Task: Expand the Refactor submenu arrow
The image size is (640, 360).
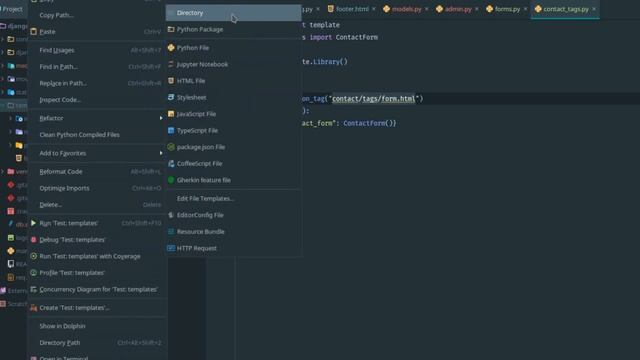Action: 161,118
